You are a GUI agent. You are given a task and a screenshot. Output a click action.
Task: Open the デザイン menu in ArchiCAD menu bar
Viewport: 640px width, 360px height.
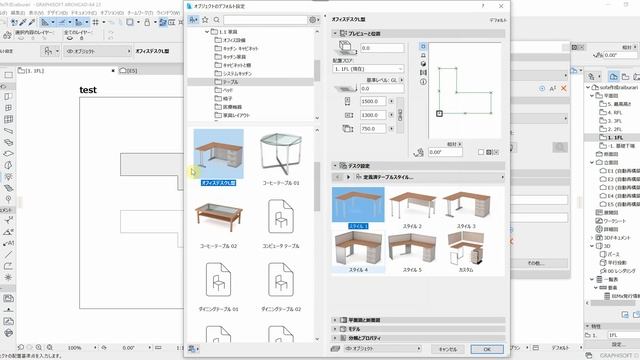point(57,13)
